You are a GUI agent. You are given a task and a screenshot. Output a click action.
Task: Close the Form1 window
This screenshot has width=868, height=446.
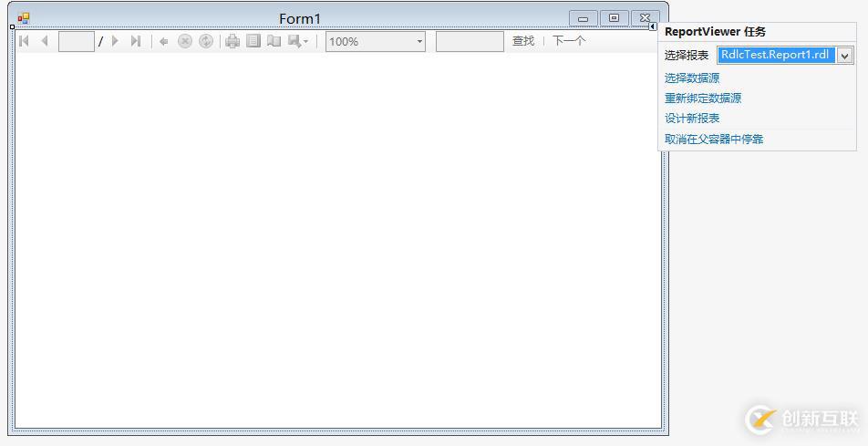[x=645, y=18]
